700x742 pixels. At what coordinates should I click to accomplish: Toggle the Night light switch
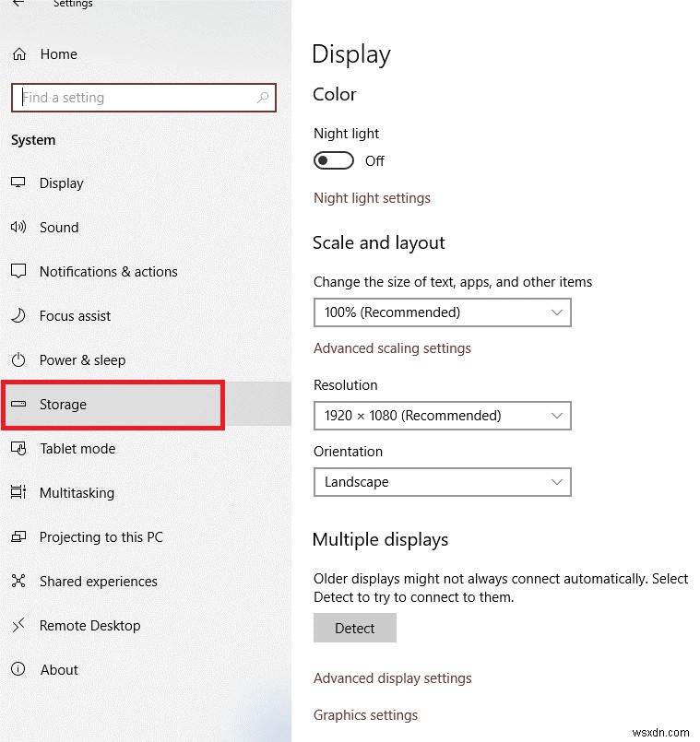coord(334,160)
